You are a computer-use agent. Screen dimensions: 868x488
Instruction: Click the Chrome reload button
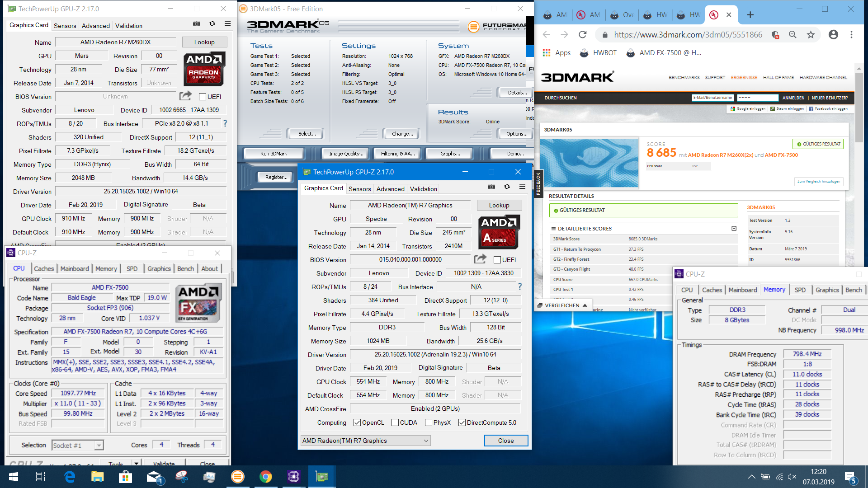582,35
